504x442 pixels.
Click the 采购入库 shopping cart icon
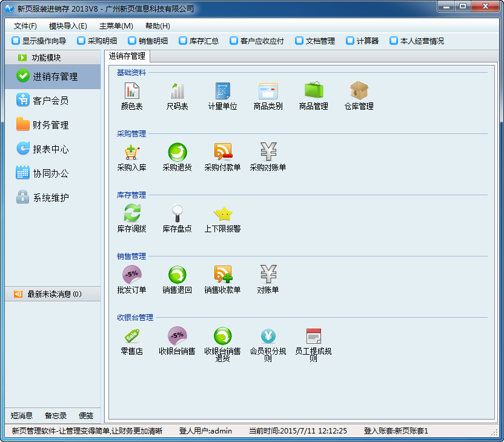tap(131, 152)
